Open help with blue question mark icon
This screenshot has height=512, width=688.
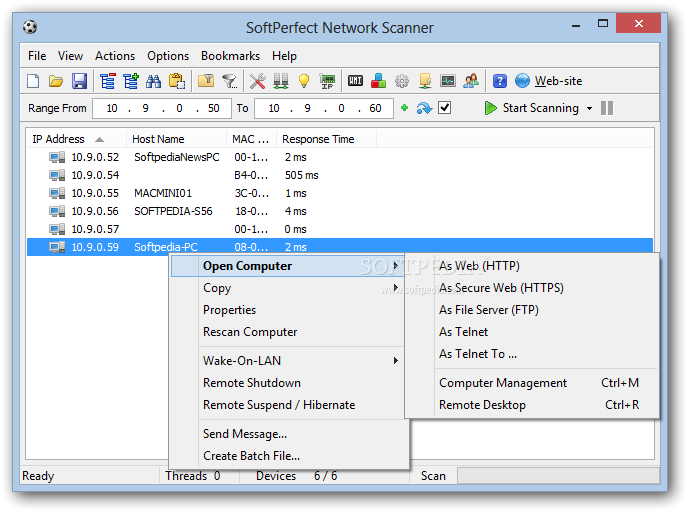(500, 81)
